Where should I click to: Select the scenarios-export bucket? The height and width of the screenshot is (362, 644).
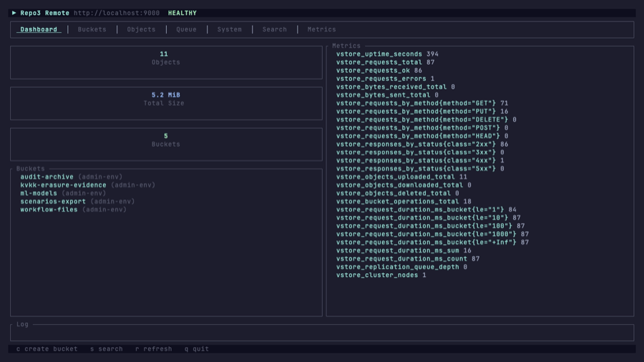tap(77, 202)
